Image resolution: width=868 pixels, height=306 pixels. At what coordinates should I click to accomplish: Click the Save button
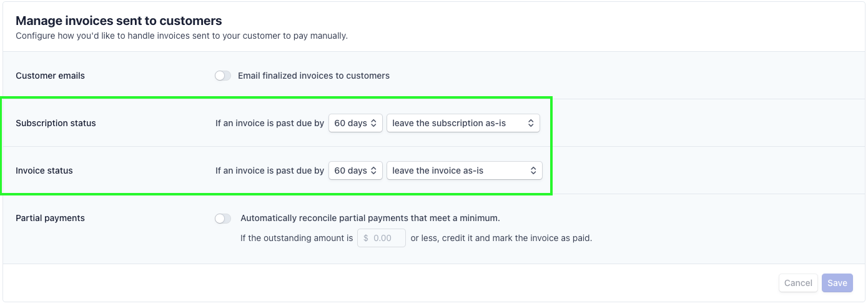tap(837, 283)
